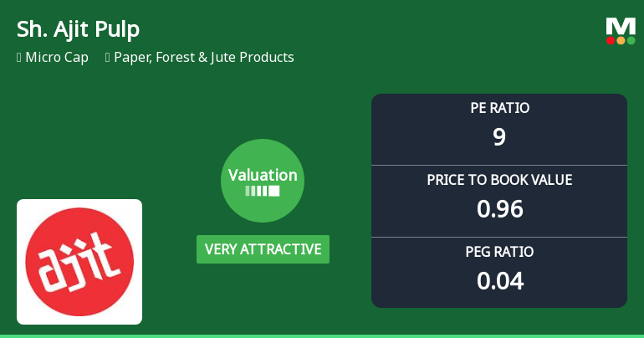The width and height of the screenshot is (644, 338).
Task: Click the red dot under the M logo
Action: (611, 40)
